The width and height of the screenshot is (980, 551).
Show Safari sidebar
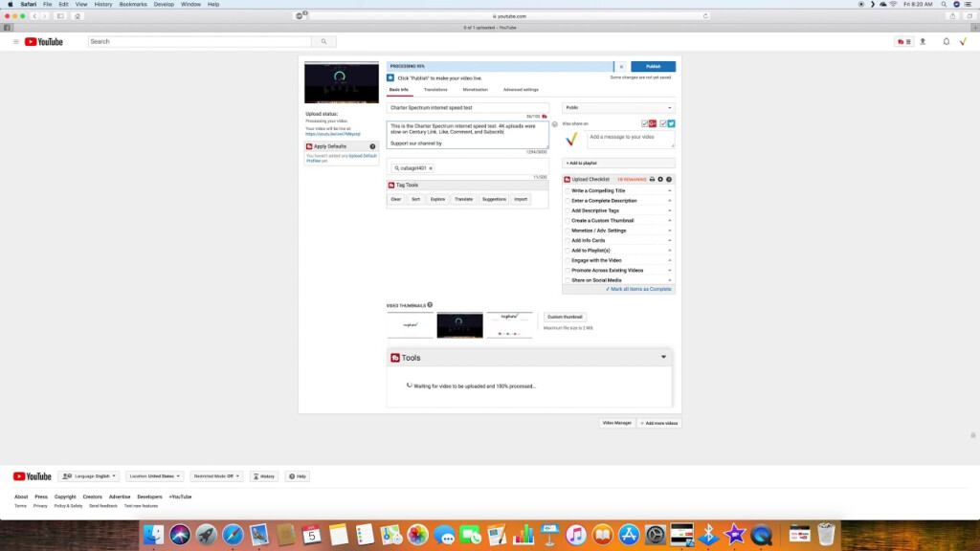pyautogui.click(x=60, y=16)
